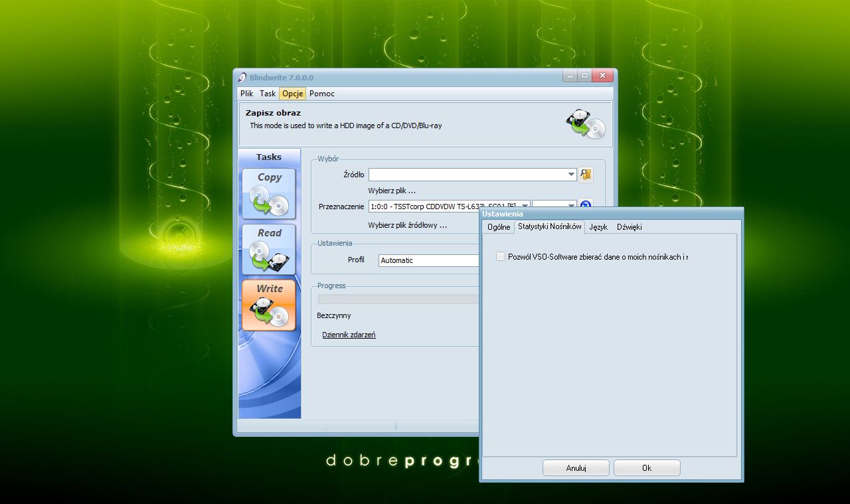Click the 'Bezczynny' status text
Viewport: 850px width, 504px height.
(x=334, y=315)
